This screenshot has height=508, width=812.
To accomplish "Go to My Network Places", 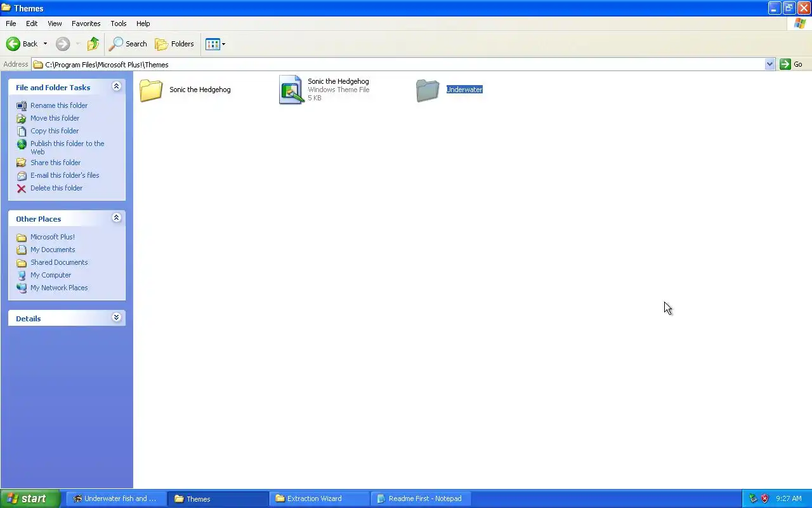I will (x=59, y=288).
